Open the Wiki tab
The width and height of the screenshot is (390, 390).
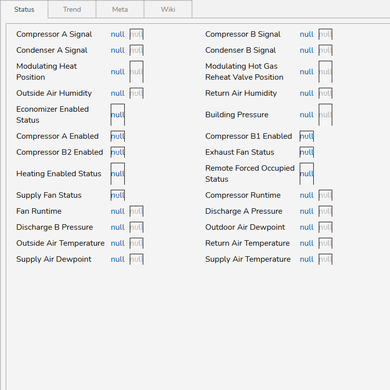[x=168, y=9]
